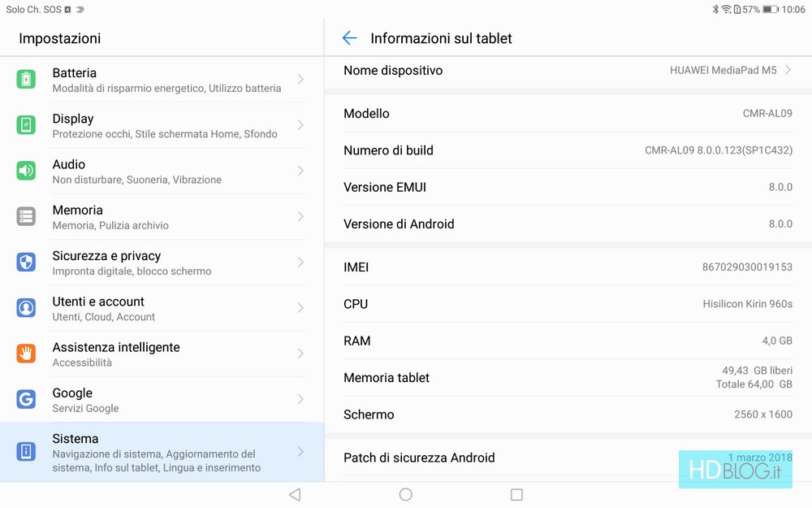Tap the Google G icon
Image resolution: width=812 pixels, height=508 pixels.
(x=26, y=399)
